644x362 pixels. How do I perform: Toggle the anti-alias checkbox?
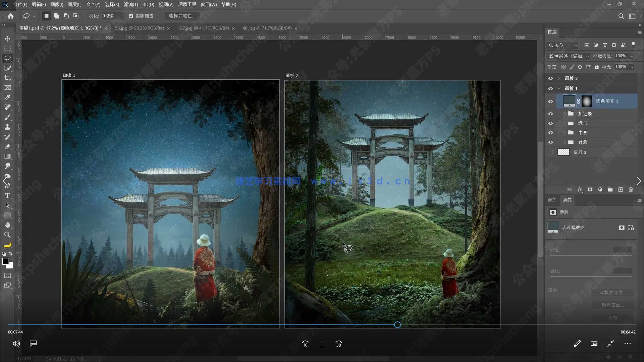pyautogui.click(x=131, y=16)
